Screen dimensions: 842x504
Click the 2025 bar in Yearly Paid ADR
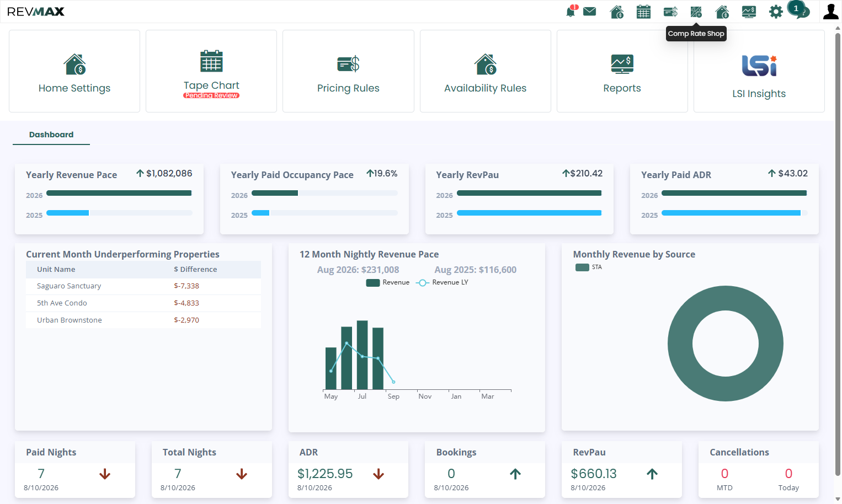[731, 213]
